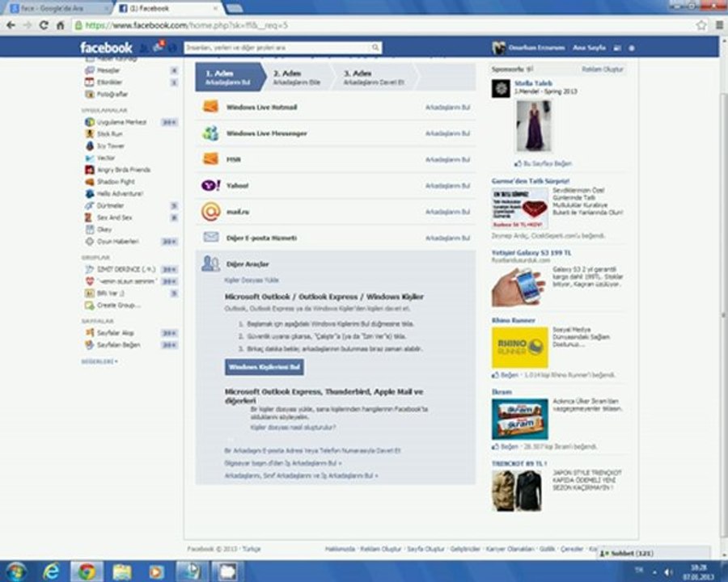This screenshot has height=582, width=728.
Task: Click the mail.ru @ icon
Action: pos(210,211)
